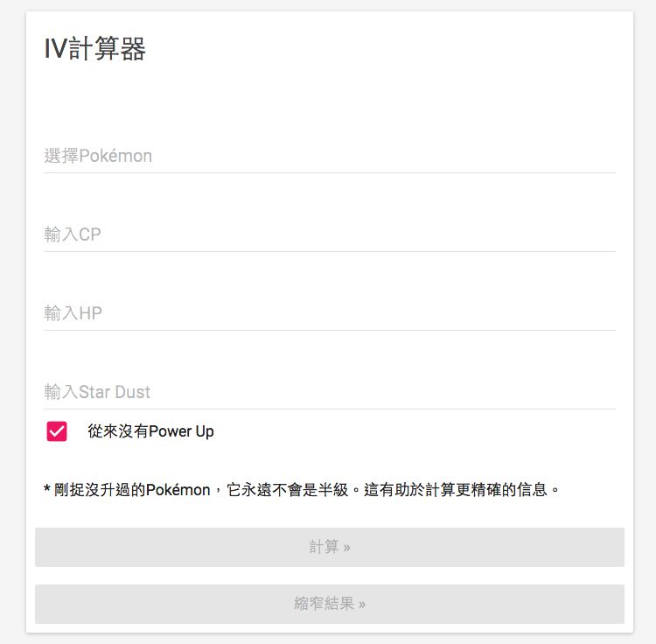The height and width of the screenshot is (644, 656).
Task: Click the » arrows on the 計算 button
Action: [346, 548]
